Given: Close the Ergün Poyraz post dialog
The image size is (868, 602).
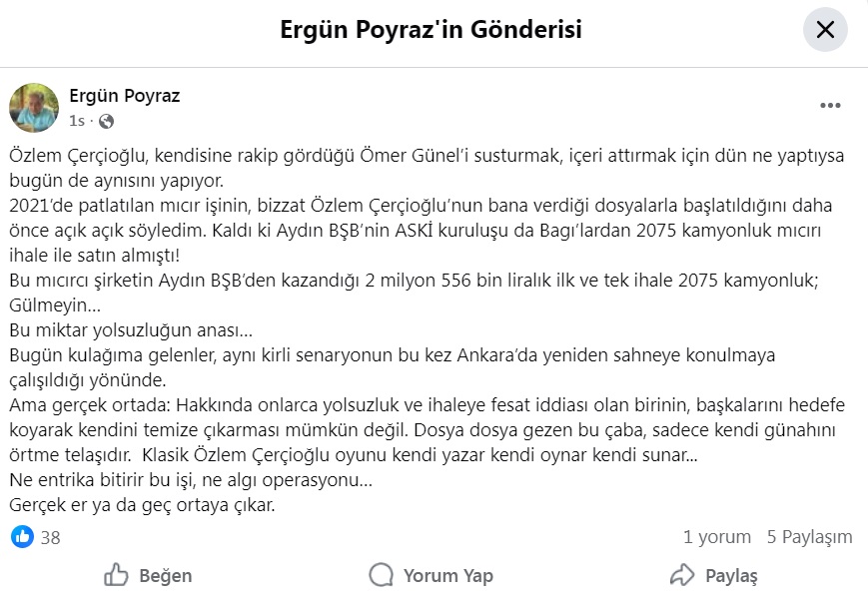Looking at the screenshot, I should pos(825,30).
